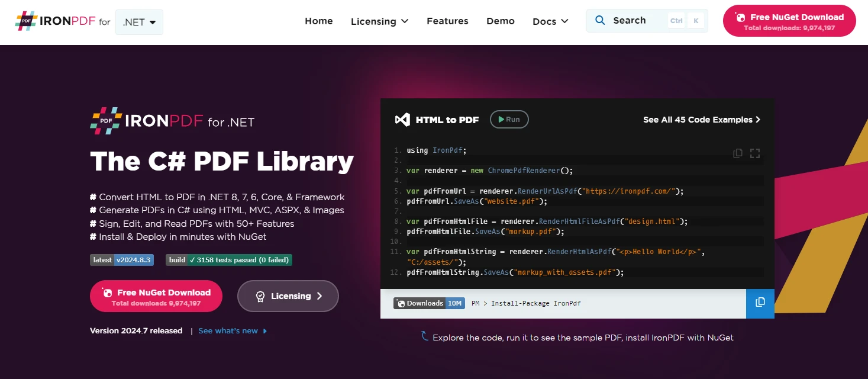The image size is (868, 379).
Task: Click code line 'using IronPdf;'
Action: click(437, 150)
